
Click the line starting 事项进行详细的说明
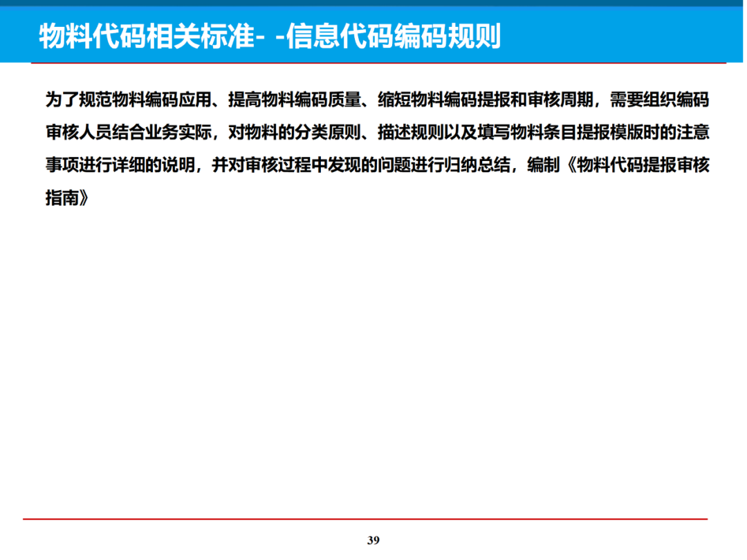coord(378,165)
